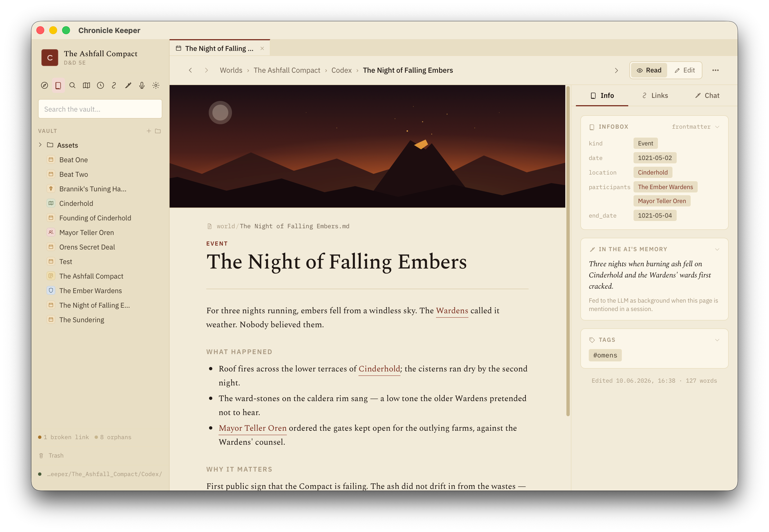Go back with the left arrow
Screen dimensions: 769x532
click(x=190, y=70)
